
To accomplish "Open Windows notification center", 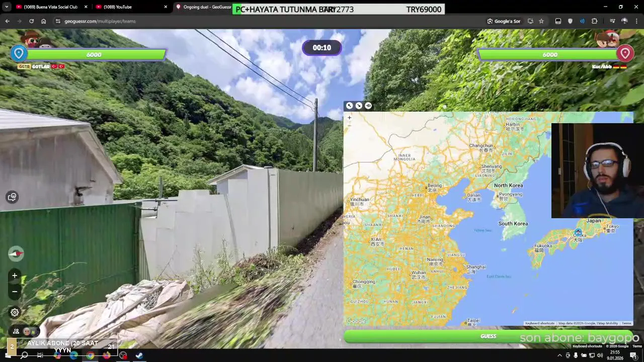I will pos(633,355).
